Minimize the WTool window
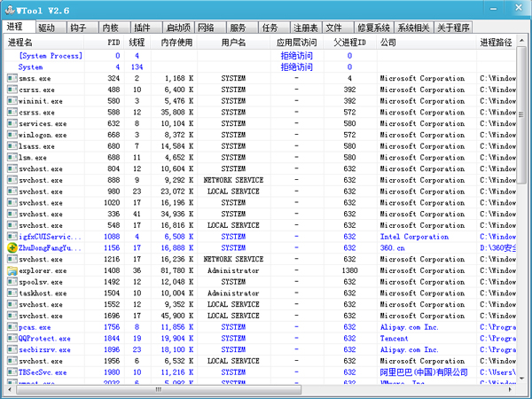 (x=493, y=9)
